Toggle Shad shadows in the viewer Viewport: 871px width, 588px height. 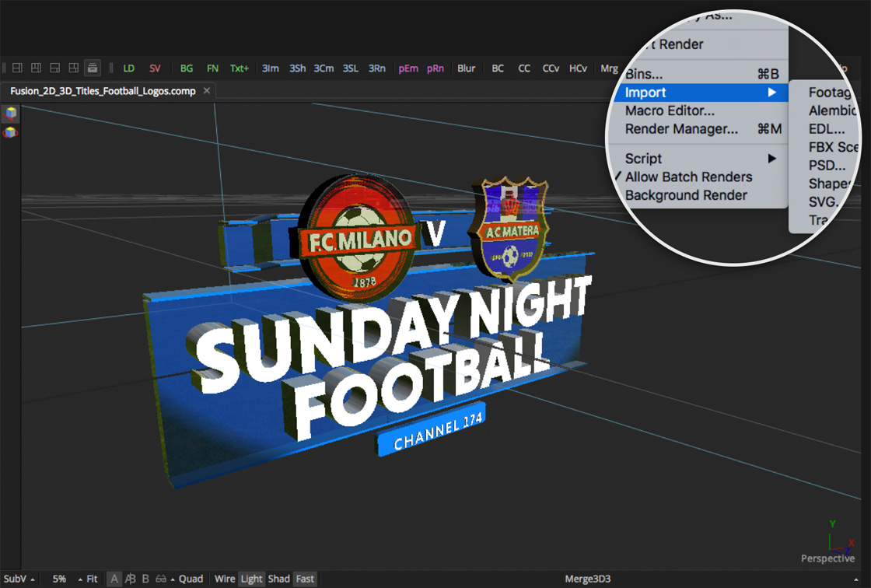pos(278,579)
